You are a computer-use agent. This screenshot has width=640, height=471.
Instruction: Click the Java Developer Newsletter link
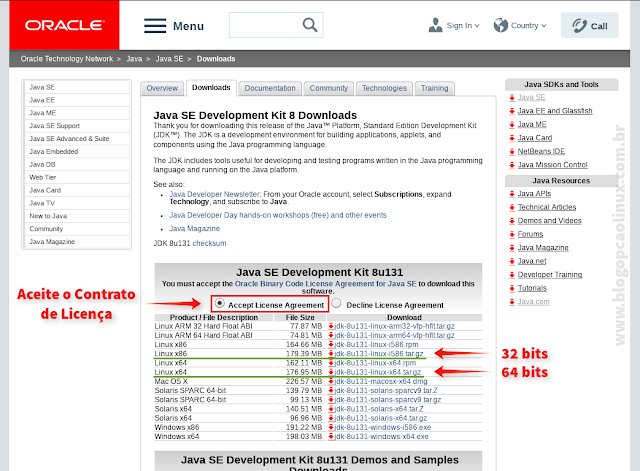215,194
